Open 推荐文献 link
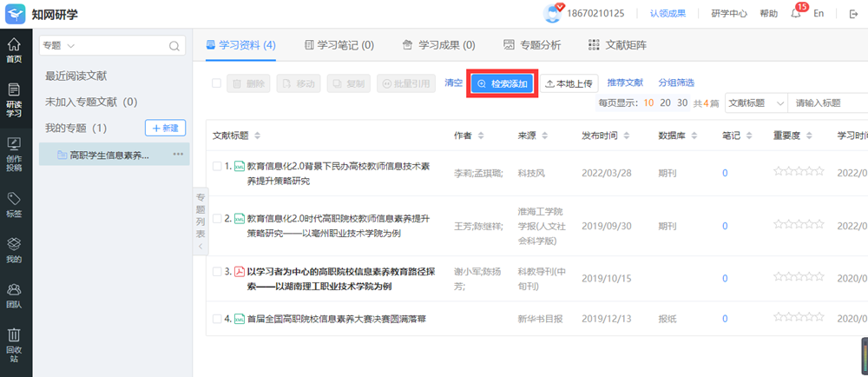 click(625, 83)
